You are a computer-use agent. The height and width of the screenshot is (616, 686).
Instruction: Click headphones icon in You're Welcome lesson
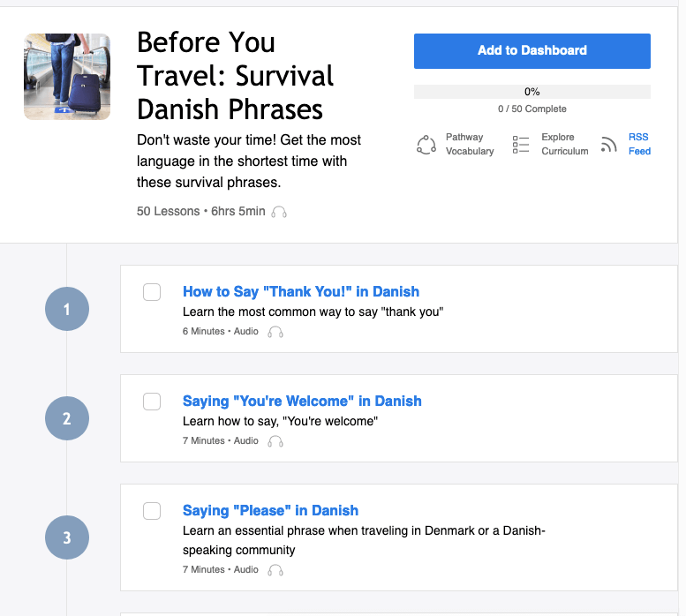click(275, 441)
